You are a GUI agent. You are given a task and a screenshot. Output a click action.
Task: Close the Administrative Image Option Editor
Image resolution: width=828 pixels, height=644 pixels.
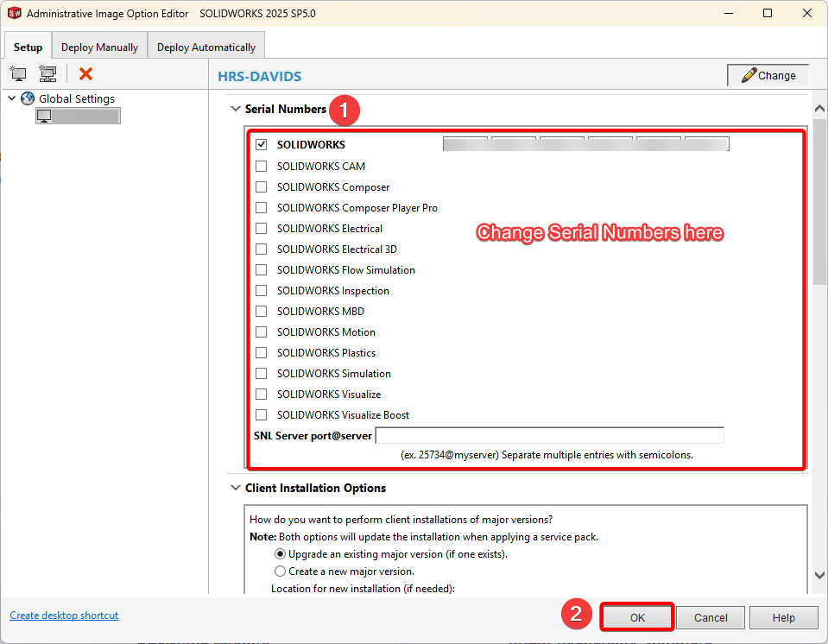(x=807, y=13)
